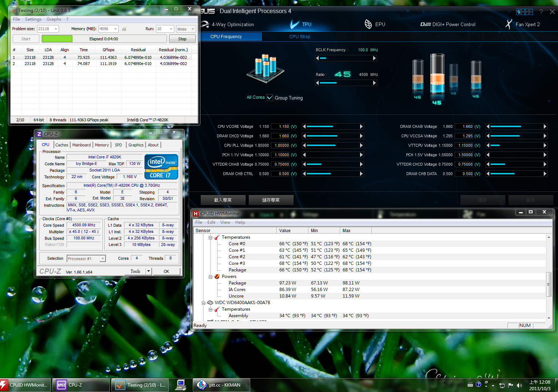Click the CPU Ratio slider track
The height and width of the screenshot is (392, 558).
[346, 83]
